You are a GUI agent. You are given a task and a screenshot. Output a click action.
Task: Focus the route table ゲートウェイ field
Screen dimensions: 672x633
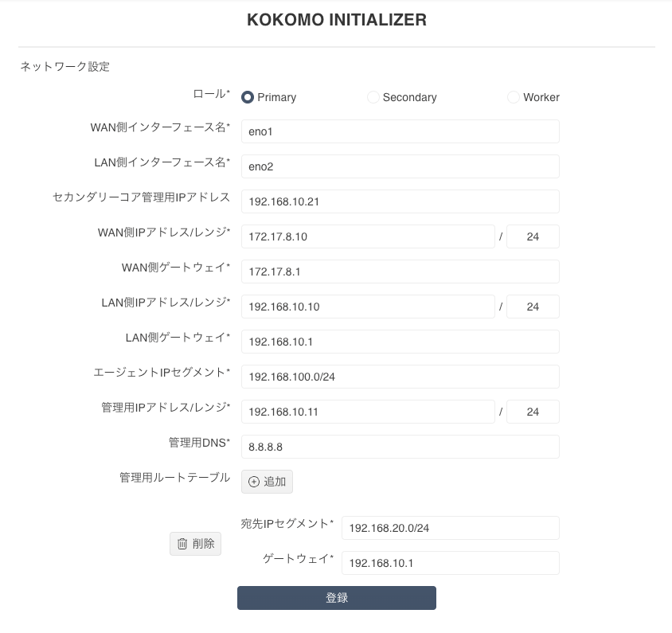[x=451, y=563]
